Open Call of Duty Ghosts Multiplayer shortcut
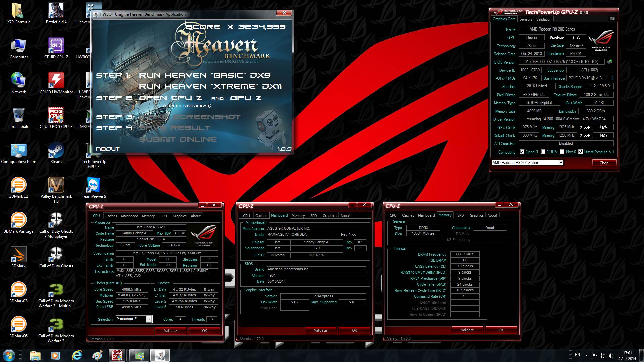Image resolution: width=644 pixels, height=362 pixels. point(56,225)
